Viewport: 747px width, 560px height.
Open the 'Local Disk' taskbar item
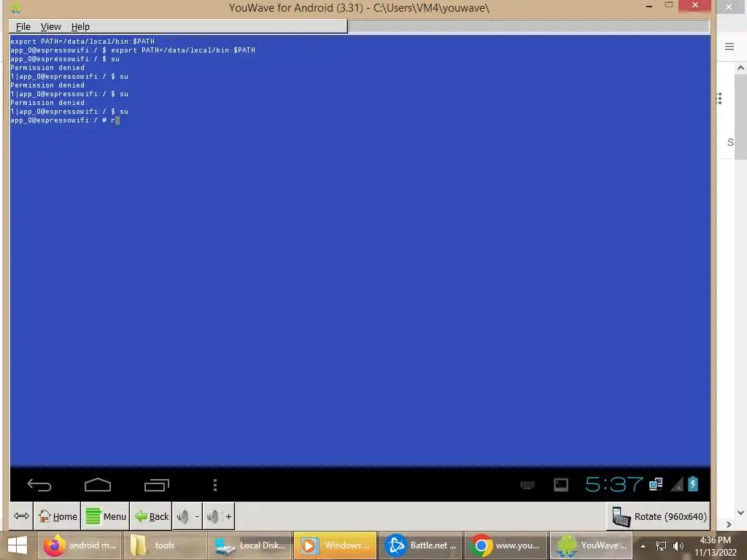coord(249,545)
